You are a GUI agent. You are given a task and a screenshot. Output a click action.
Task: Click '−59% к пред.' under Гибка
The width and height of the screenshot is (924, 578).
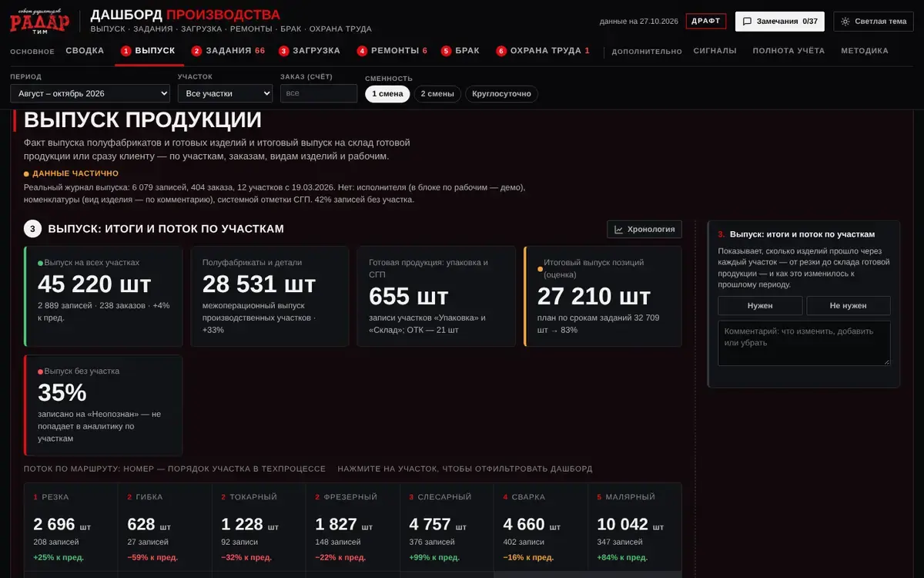point(152,557)
